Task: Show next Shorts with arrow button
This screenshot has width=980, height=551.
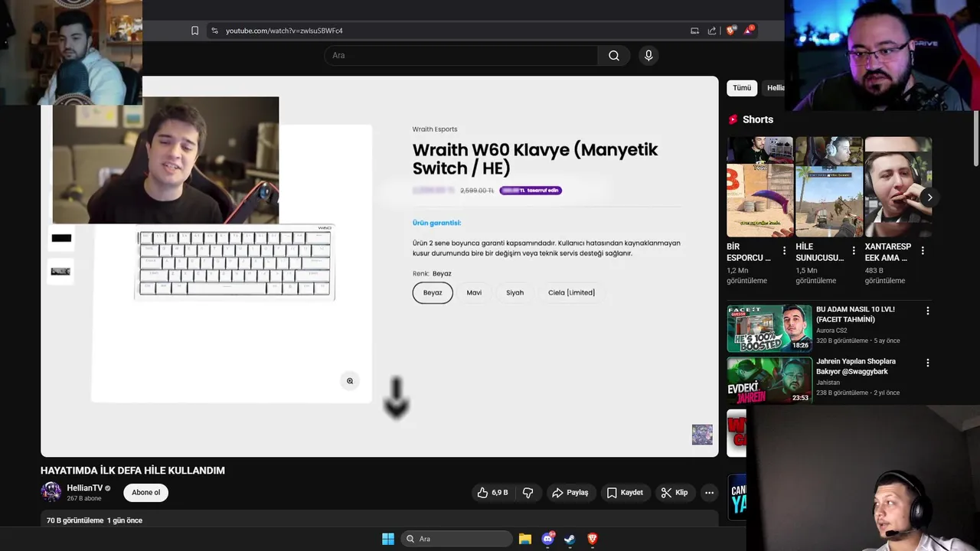Action: 929,197
